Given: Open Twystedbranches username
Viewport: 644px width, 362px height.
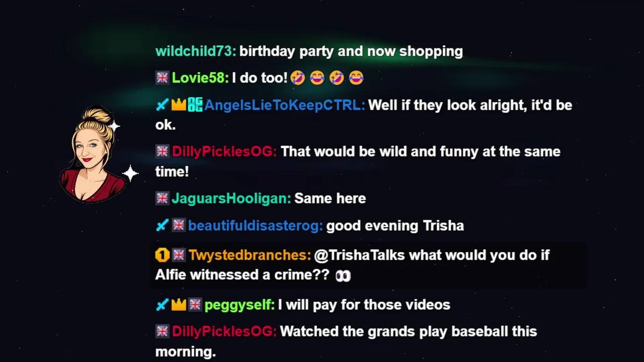Looking at the screenshot, I should click(x=250, y=255).
